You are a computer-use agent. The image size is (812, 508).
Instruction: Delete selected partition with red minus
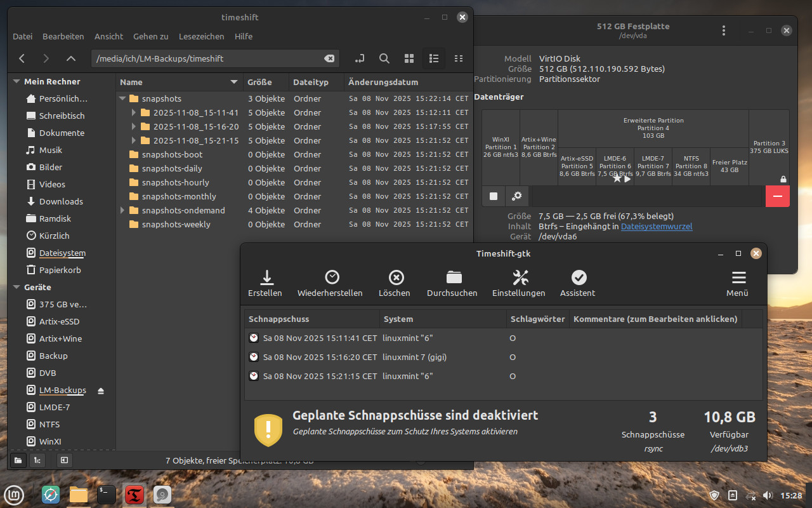[x=778, y=196]
